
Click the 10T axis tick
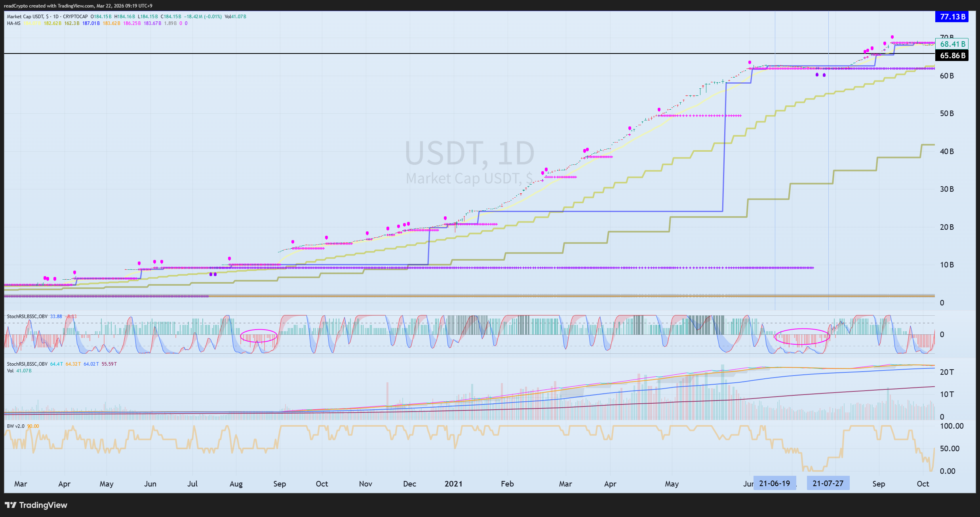coord(947,394)
